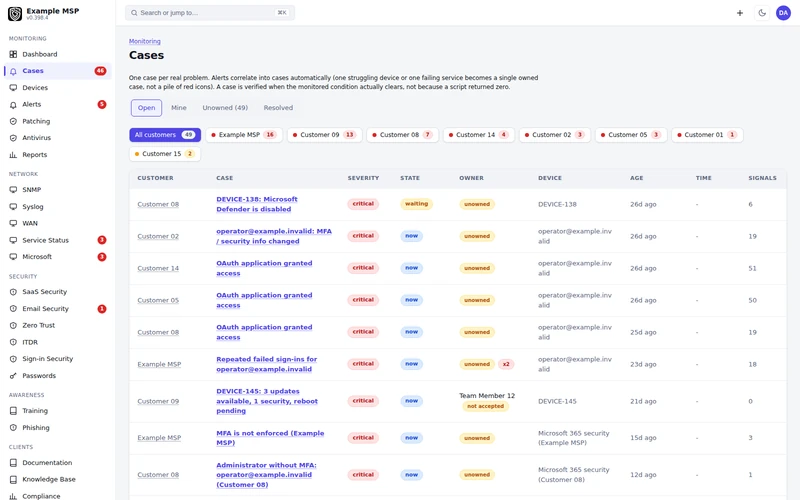Select the All customers 49 filter
This screenshot has width=800, height=500.
pos(165,135)
